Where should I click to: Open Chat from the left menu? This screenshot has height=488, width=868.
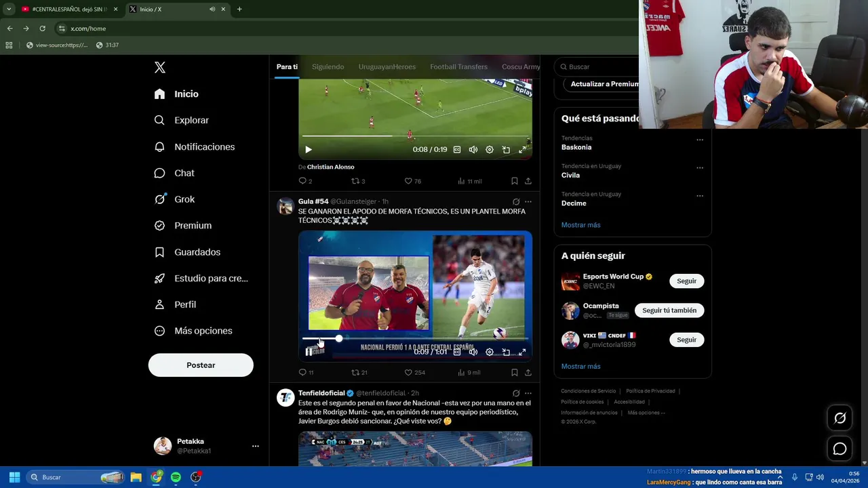coord(174,173)
